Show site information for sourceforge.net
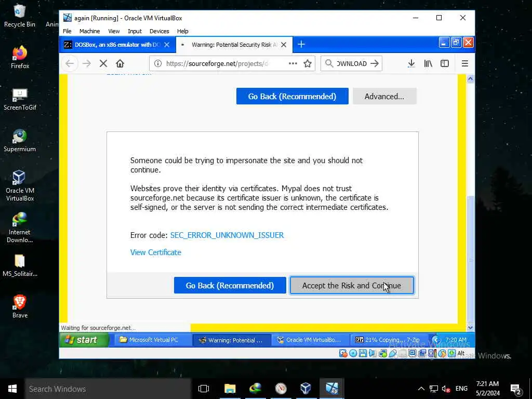The width and height of the screenshot is (532, 399). point(158,63)
